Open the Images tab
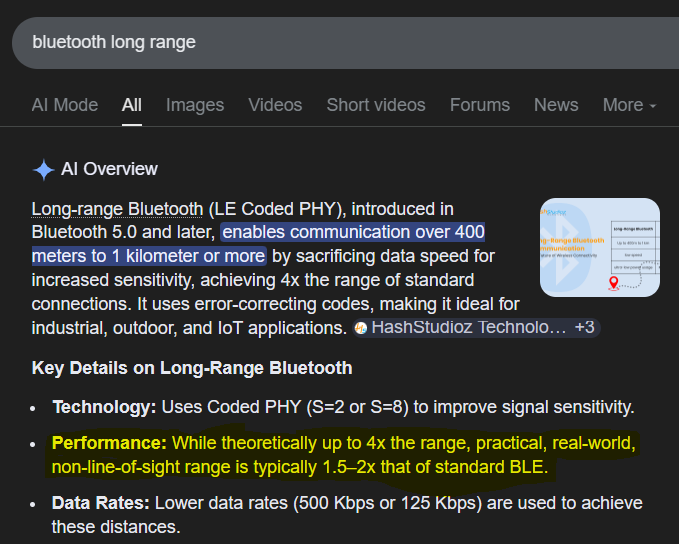The image size is (679, 544). click(195, 105)
